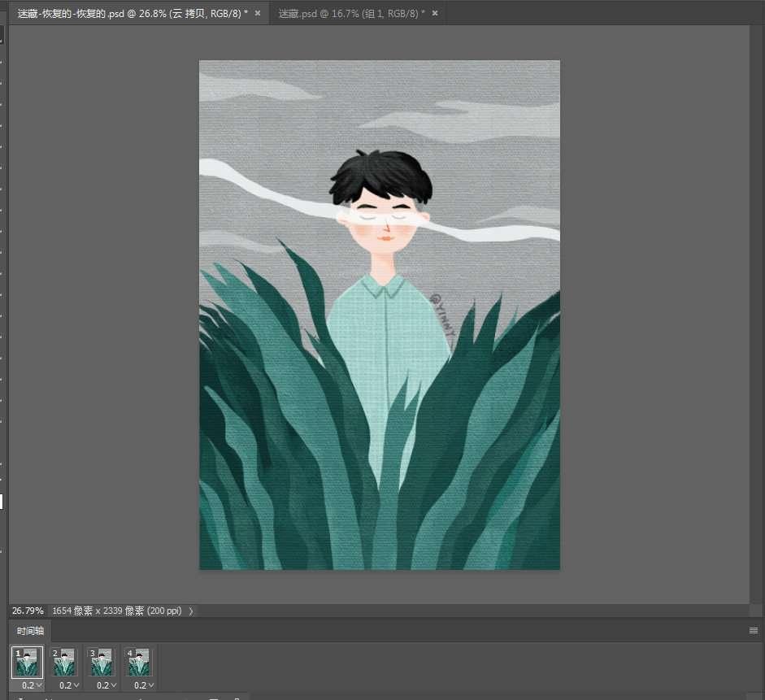Open the 时间轴 timeline panel tab
This screenshot has width=765, height=700.
tap(30, 631)
